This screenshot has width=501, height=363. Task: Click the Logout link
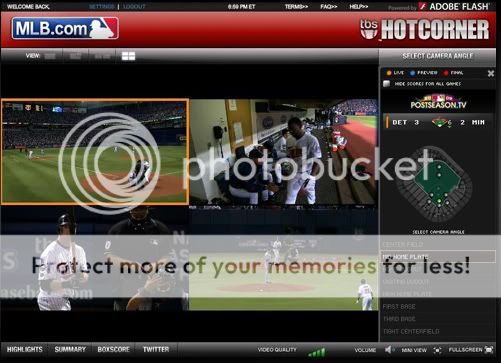134,6
